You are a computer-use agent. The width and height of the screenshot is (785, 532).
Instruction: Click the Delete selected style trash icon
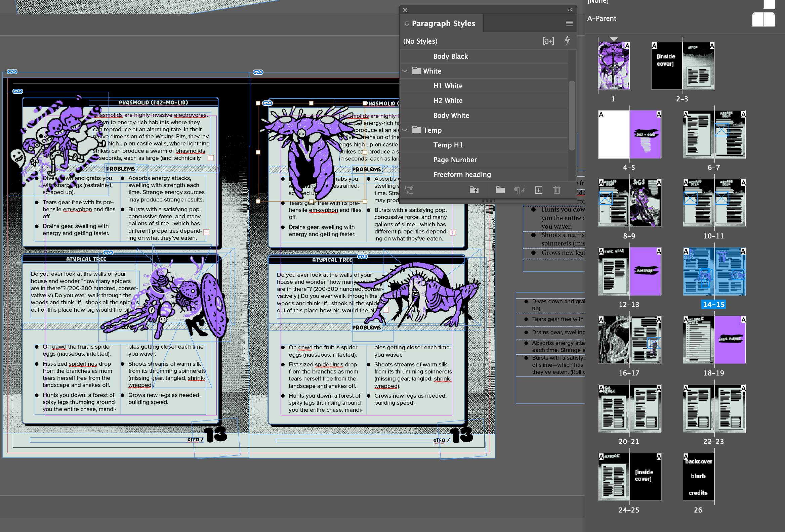557,190
